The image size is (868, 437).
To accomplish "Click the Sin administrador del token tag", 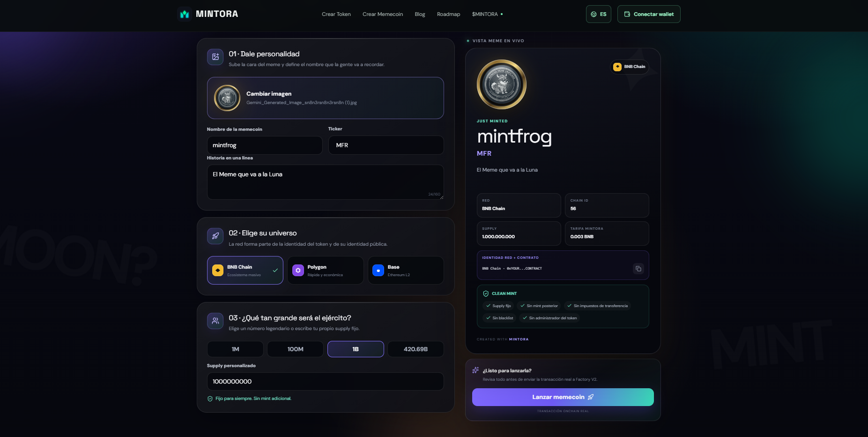I will point(549,318).
